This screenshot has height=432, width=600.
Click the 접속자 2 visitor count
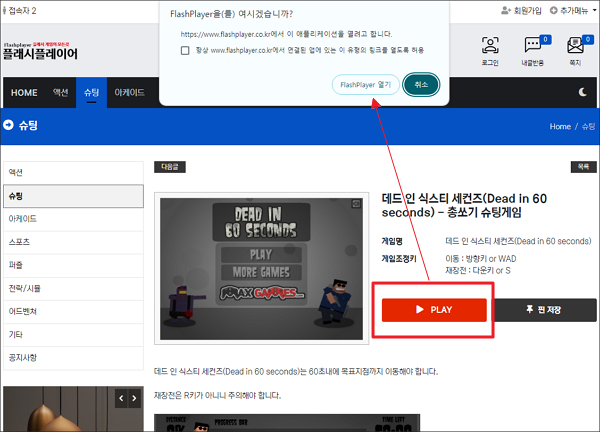20,11
